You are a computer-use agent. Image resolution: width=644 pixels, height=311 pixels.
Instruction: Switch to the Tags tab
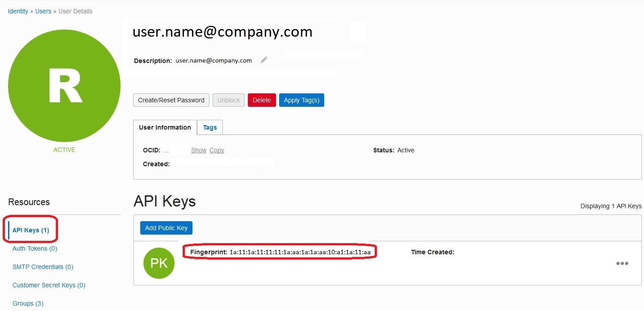209,127
